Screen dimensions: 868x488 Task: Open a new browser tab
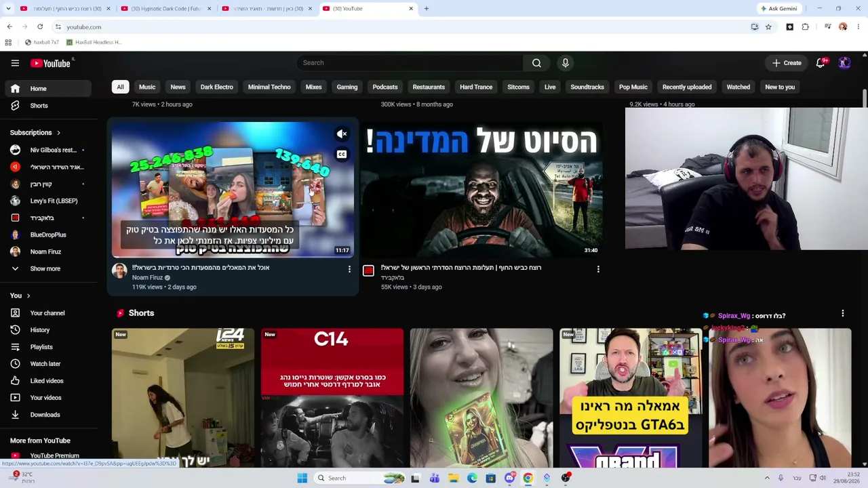pyautogui.click(x=427, y=9)
